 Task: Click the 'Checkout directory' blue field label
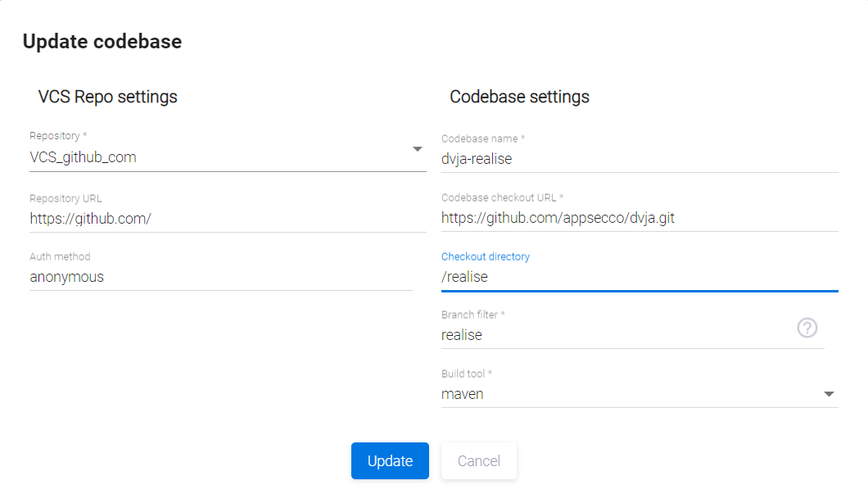click(486, 256)
